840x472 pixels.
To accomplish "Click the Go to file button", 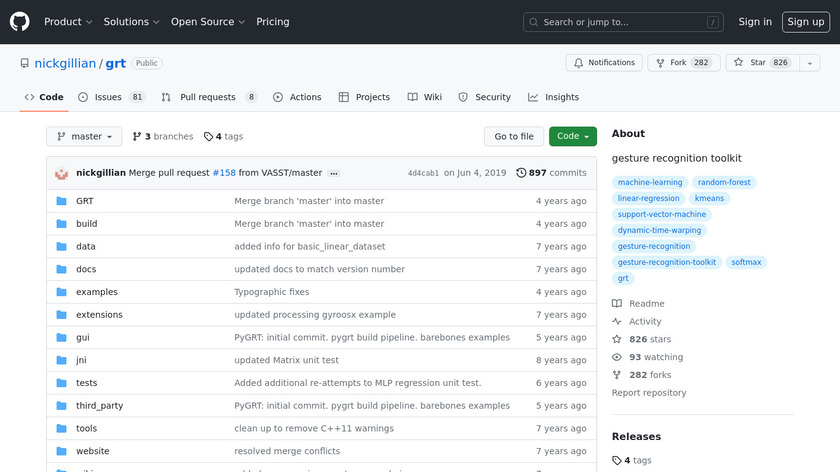I will coord(514,137).
